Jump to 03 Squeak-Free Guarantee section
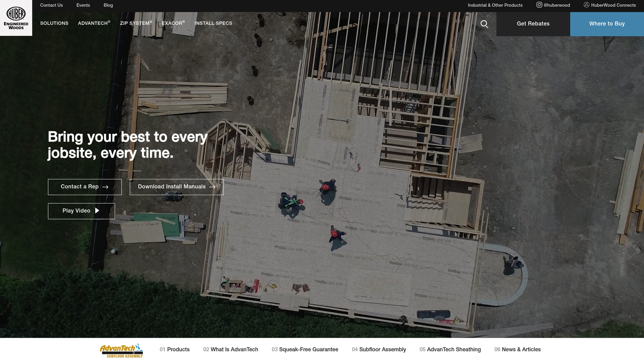 point(305,349)
